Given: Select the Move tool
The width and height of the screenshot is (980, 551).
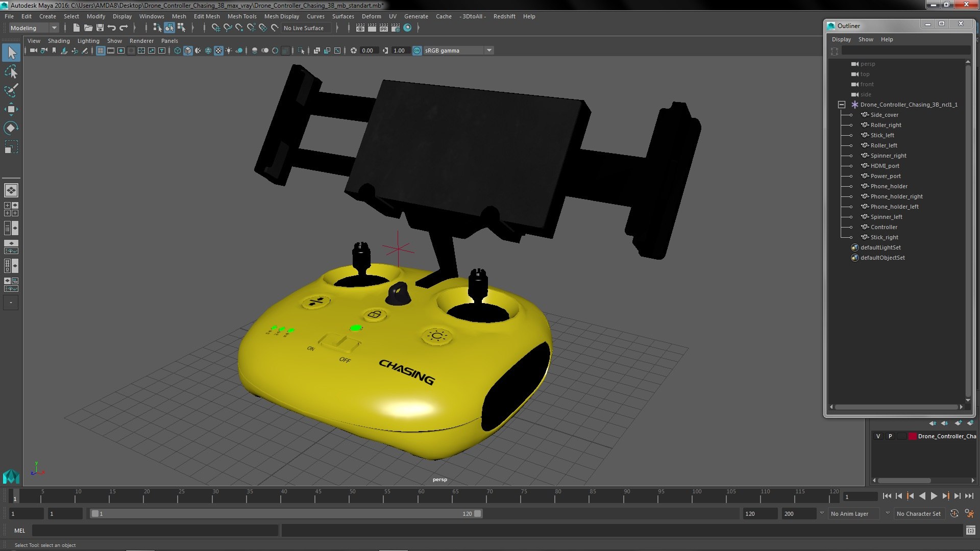Looking at the screenshot, I should point(11,109).
